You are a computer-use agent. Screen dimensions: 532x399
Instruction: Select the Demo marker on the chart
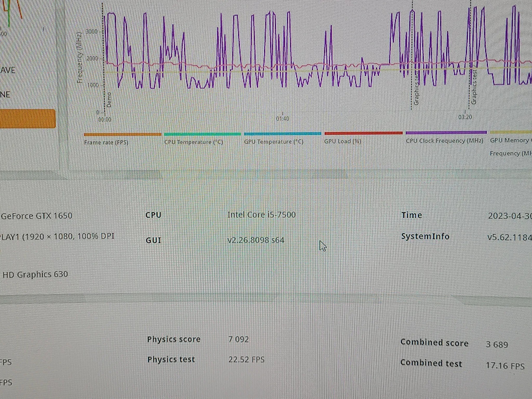[109, 100]
